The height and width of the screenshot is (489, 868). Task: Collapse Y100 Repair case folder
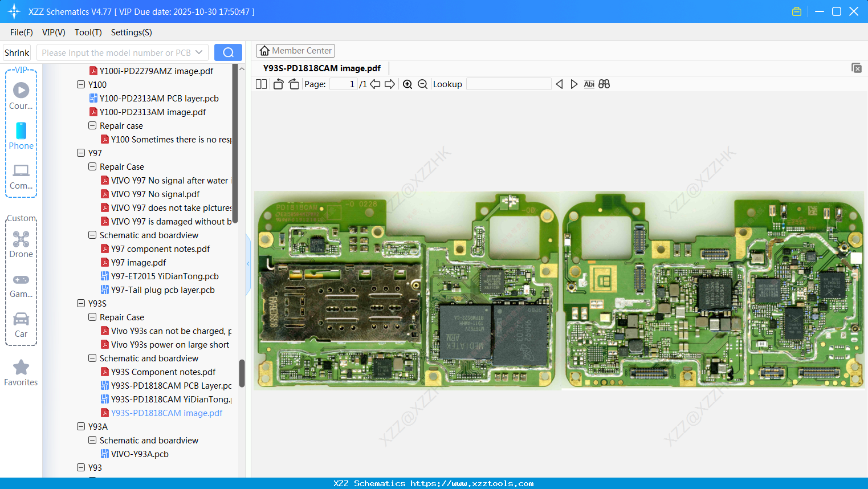(92, 126)
